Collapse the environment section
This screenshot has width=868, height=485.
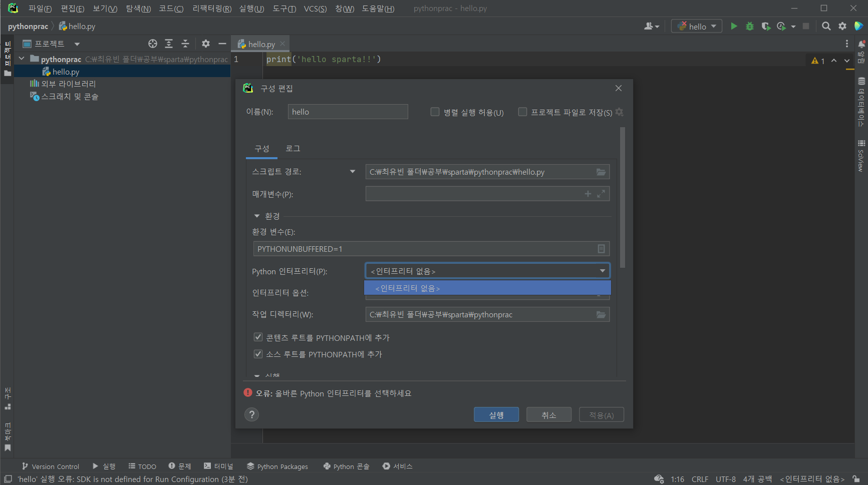pyautogui.click(x=257, y=216)
